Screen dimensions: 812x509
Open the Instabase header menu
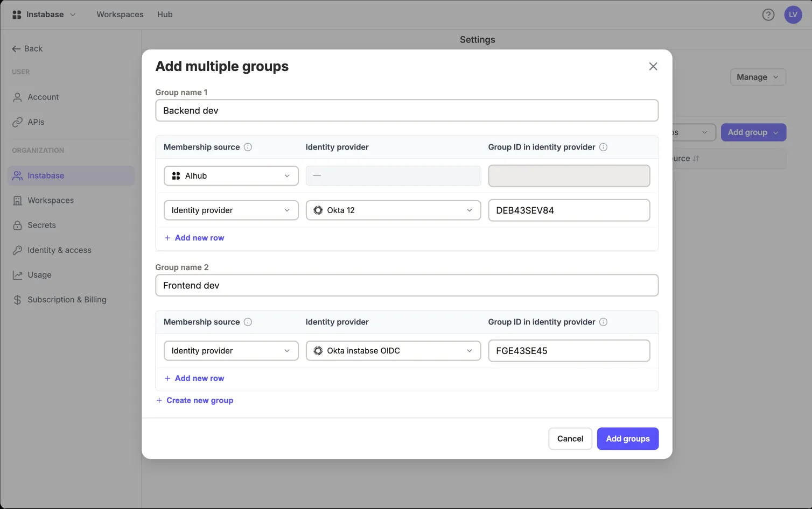tap(44, 15)
